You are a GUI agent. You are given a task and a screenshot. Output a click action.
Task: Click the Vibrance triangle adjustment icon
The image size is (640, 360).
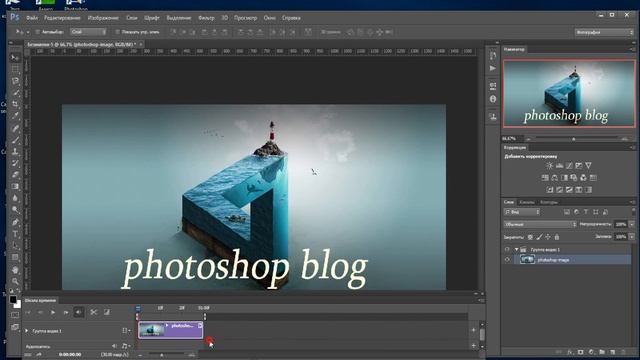click(588, 166)
